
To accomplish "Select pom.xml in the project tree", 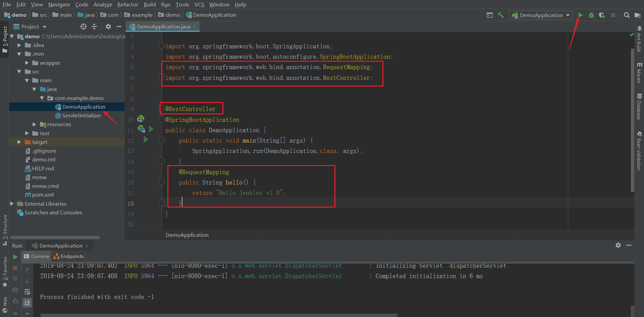I will pyautogui.click(x=43, y=195).
